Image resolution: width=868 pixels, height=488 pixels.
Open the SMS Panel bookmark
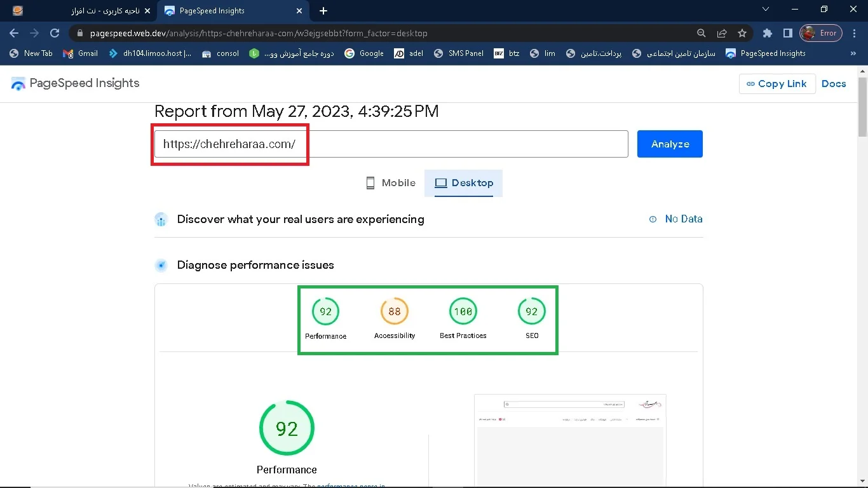459,53
